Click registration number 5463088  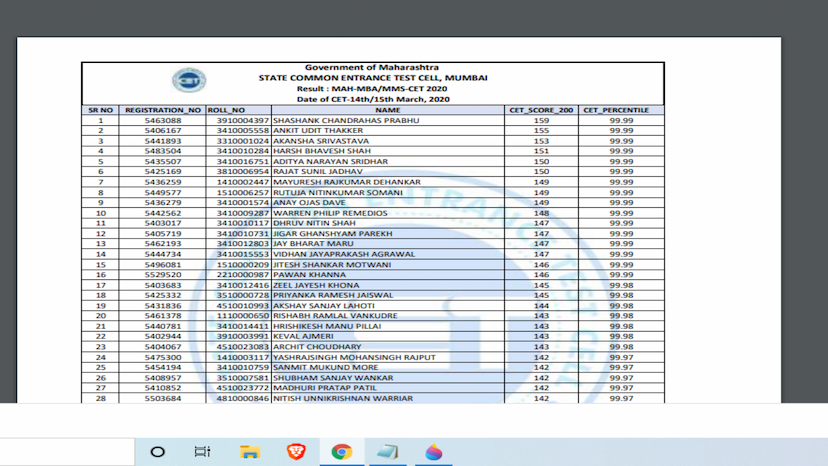coord(163,120)
